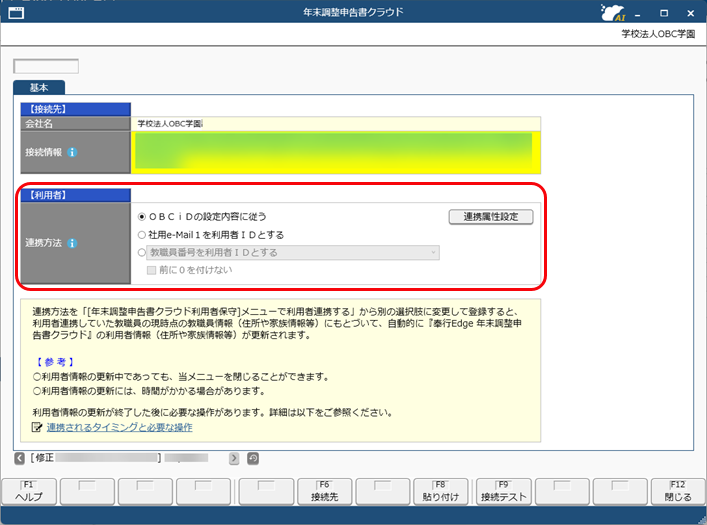Click the 【参 考】 heading text

coord(54,362)
